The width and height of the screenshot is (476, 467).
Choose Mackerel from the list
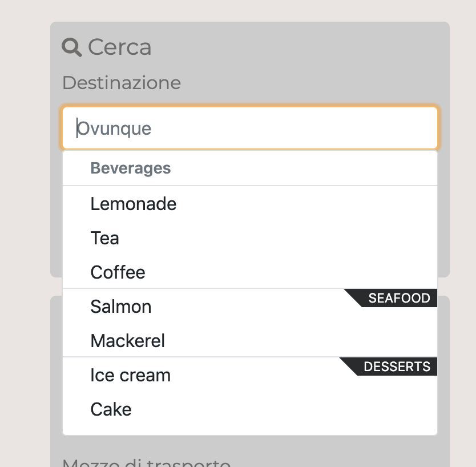[128, 341]
